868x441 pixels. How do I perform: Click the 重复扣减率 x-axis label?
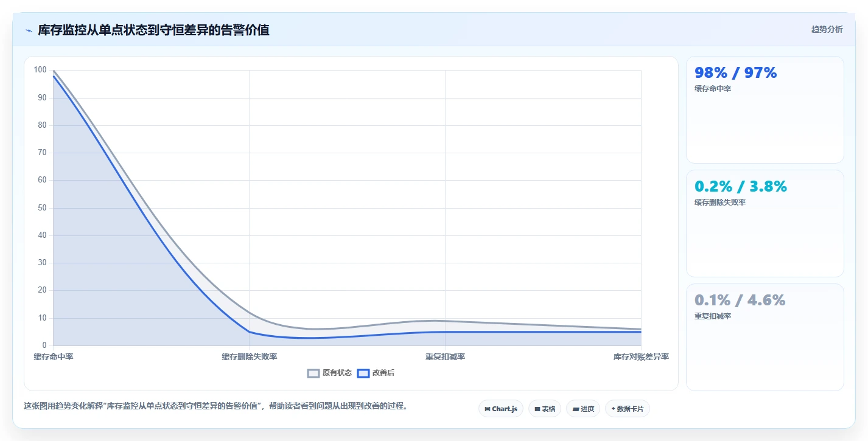[445, 356]
